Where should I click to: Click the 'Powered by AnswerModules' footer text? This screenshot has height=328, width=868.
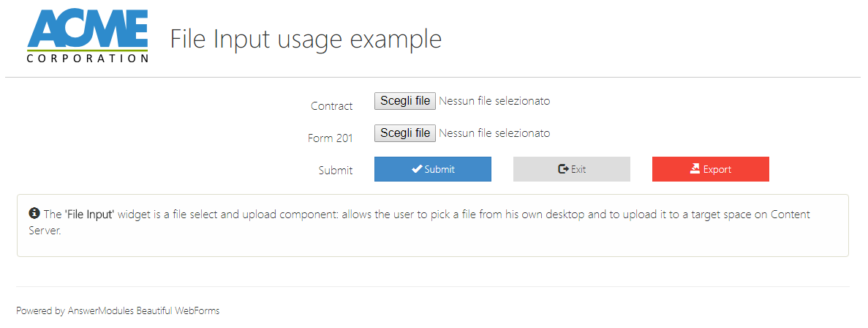[x=118, y=310]
